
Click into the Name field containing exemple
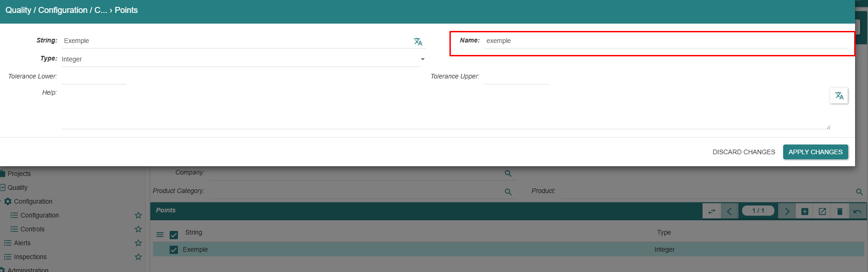click(x=666, y=41)
